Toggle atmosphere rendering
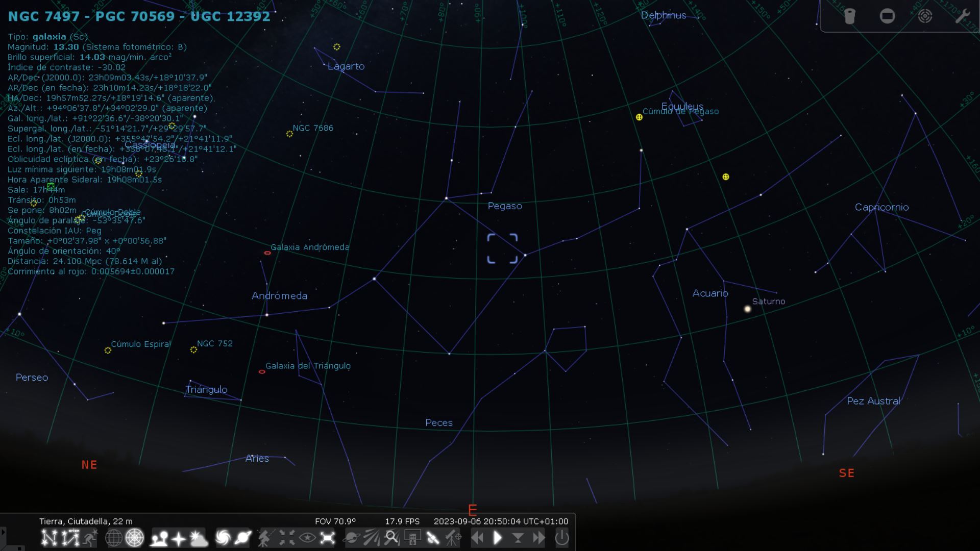Screen dimensions: 980x551 pyautogui.click(x=199, y=538)
